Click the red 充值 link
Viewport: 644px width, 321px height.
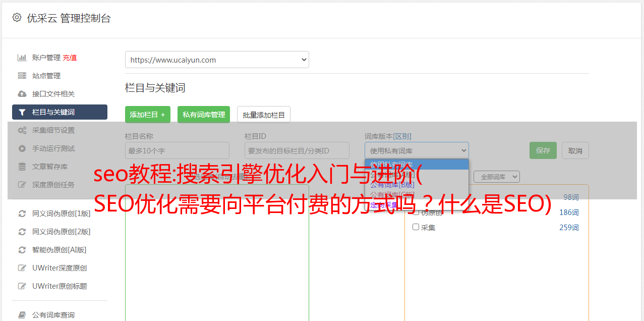coord(70,58)
